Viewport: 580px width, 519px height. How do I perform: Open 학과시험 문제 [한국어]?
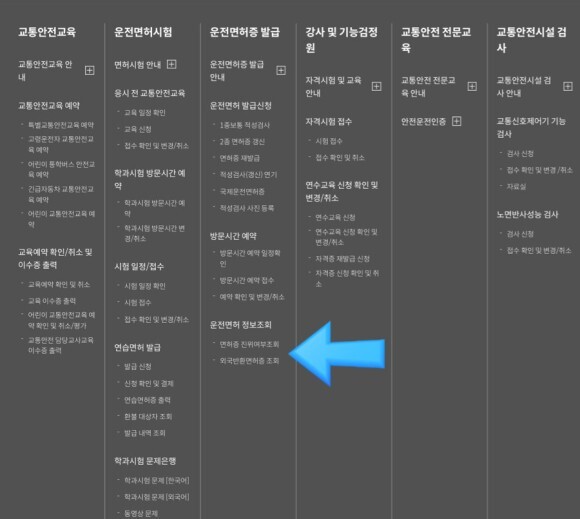coord(156,481)
